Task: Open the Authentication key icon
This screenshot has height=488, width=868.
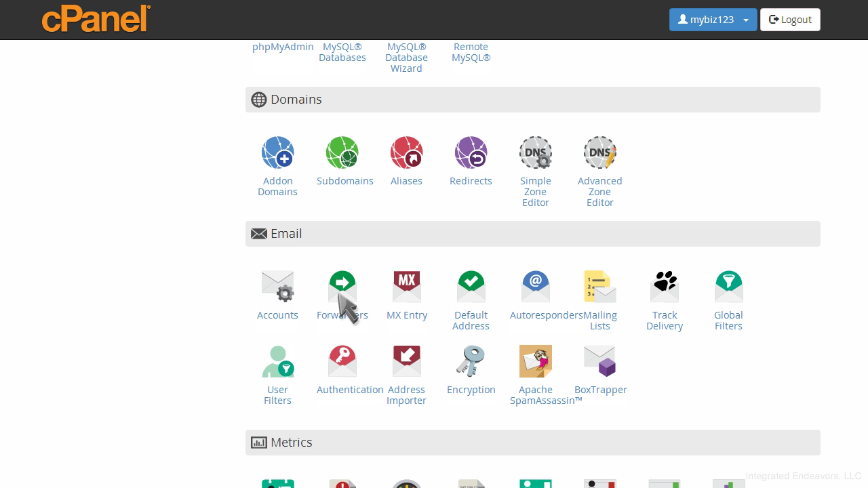Action: (x=342, y=361)
